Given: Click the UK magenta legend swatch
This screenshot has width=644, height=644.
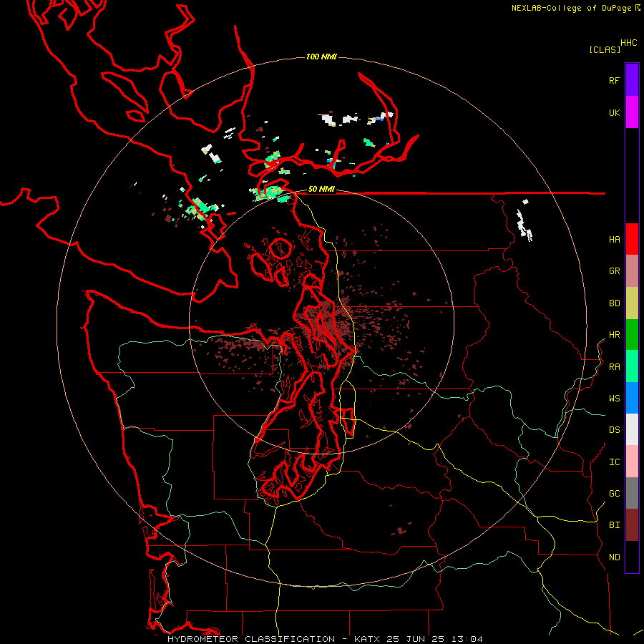Looking at the screenshot, I should tap(632, 112).
